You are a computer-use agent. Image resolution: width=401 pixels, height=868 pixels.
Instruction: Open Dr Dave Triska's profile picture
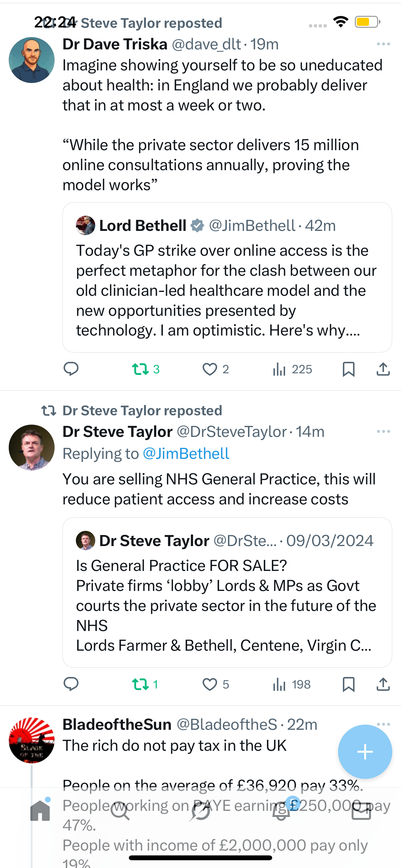point(32,60)
